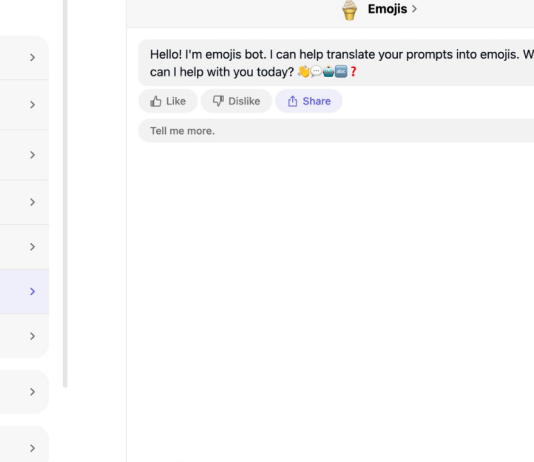Screen dimensions: 534x462
Task: Share the bot's greeting message
Action: click(309, 101)
